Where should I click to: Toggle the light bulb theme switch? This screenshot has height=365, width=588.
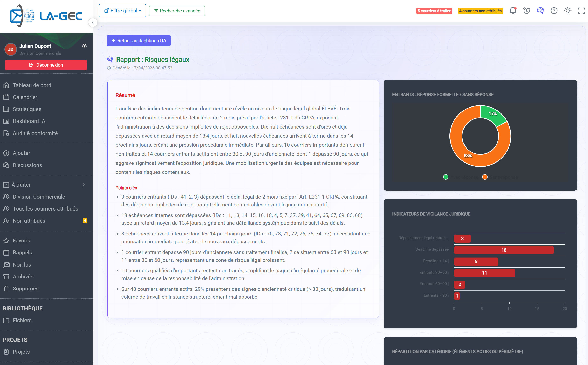[567, 11]
